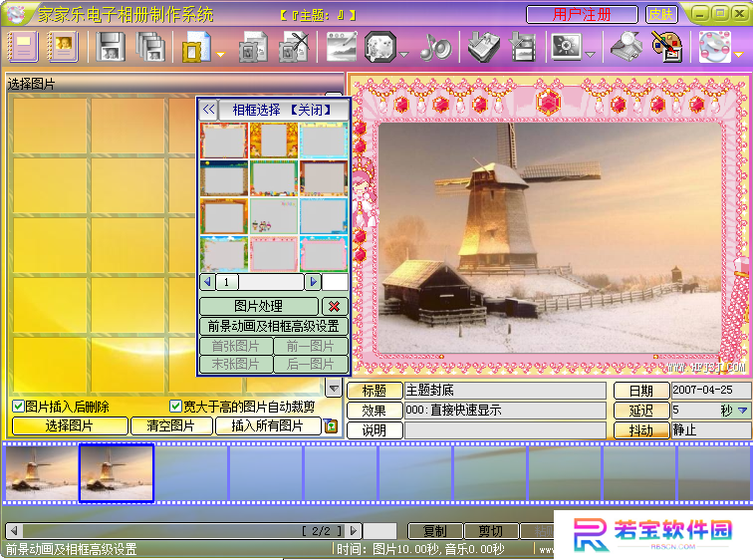Click the left arrow of the bottom filmstrip scrollbar

tap(14, 531)
